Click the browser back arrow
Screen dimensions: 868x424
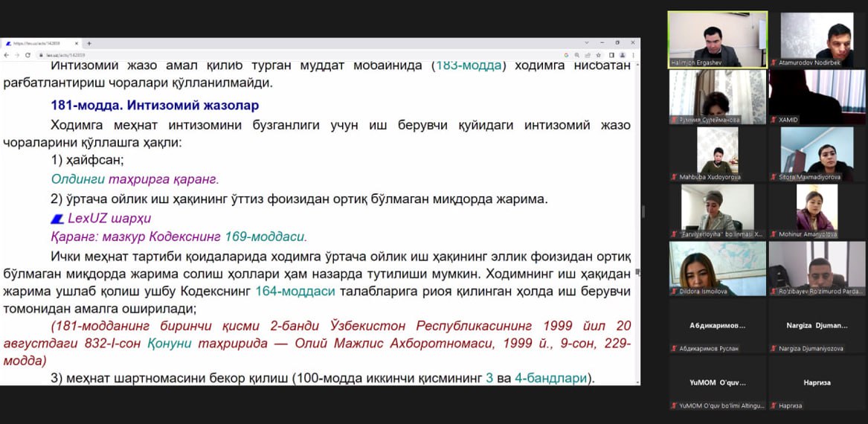tap(7, 55)
